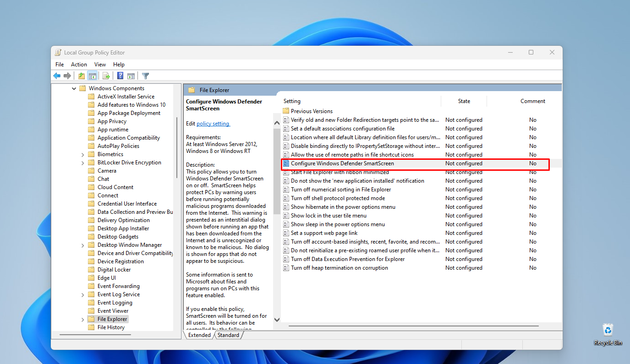Collapse the Windows Components tree node
Screen dimensions: 630x364
tap(74, 88)
